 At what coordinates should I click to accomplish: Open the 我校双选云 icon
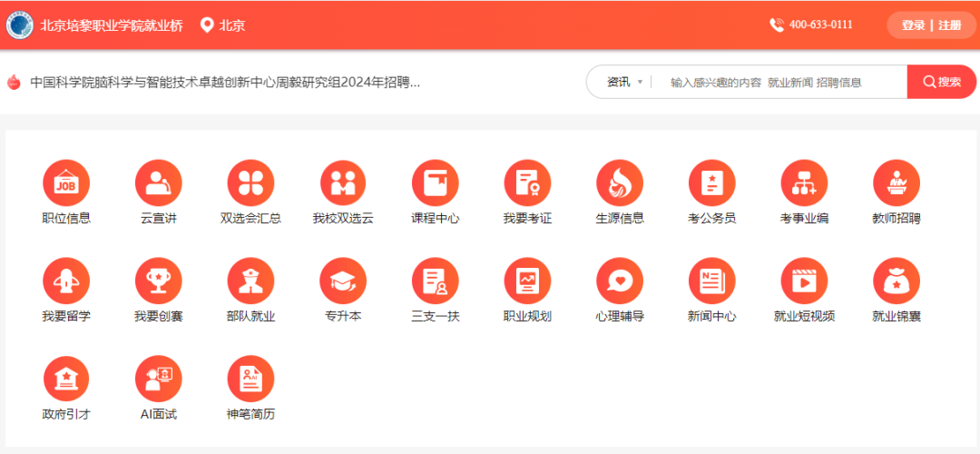343,183
